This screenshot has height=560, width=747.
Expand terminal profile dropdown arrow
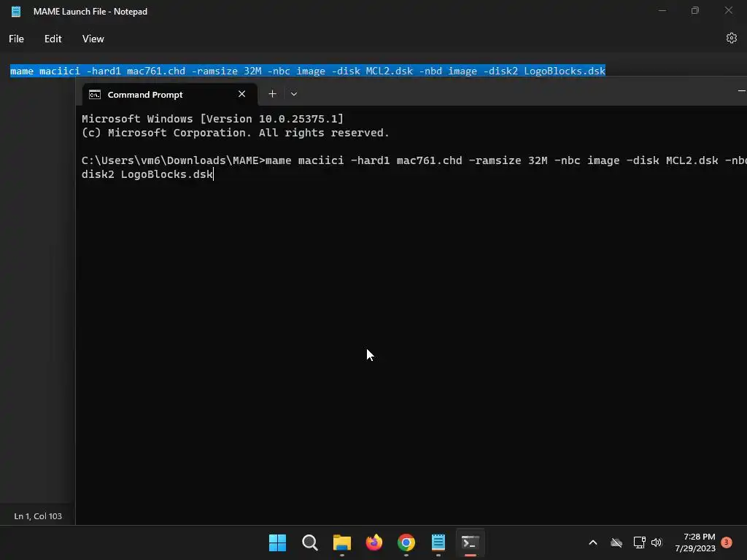294,94
